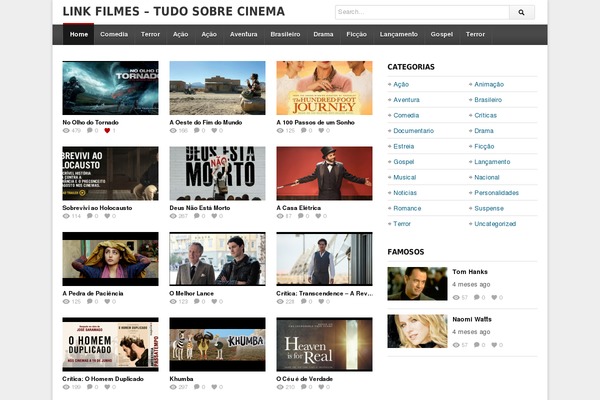Click heart icon under A 100 Passos de um Sonho

(x=321, y=131)
